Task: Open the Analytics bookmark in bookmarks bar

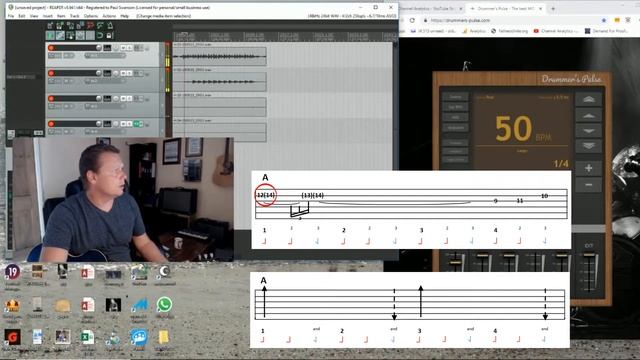Action: (x=474, y=31)
